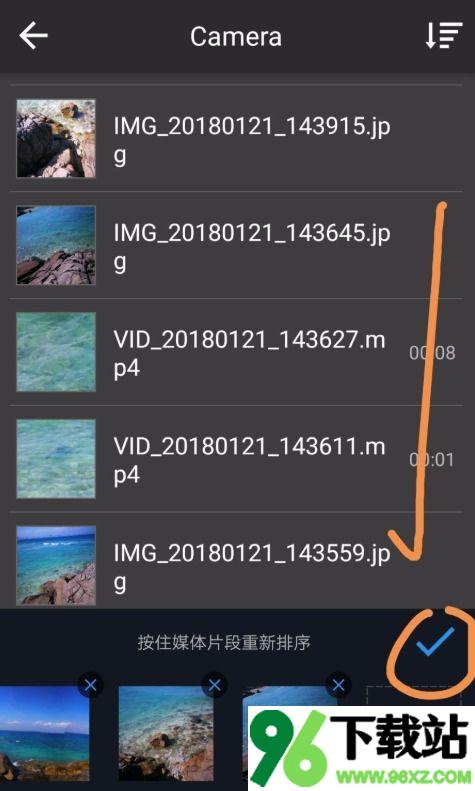Tap the 00:08 video duration label

pyautogui.click(x=432, y=353)
